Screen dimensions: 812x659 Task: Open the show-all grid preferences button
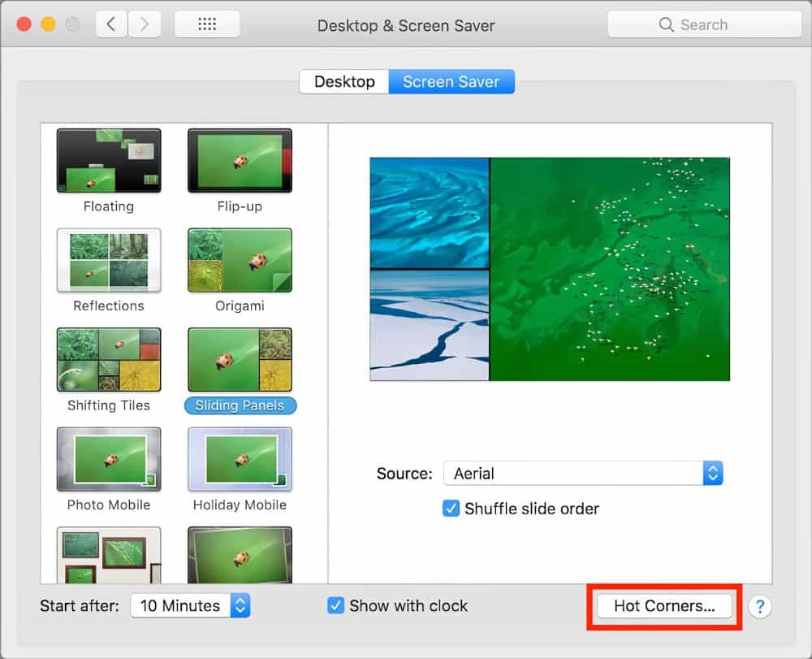207,24
